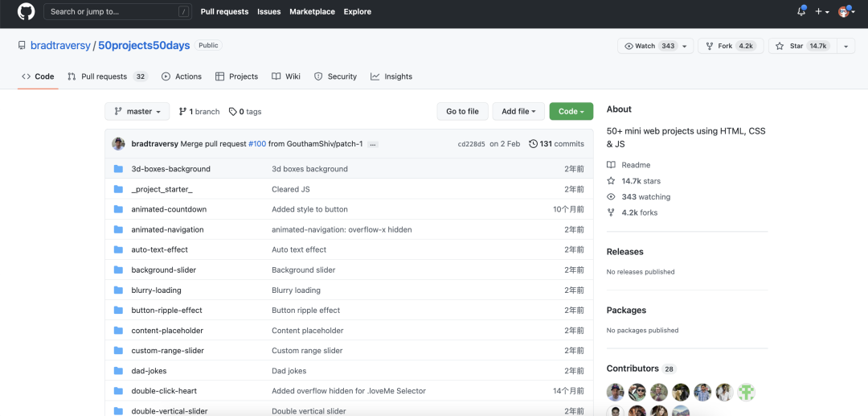Click the Watch button
This screenshot has width=868, height=416.
click(x=656, y=46)
